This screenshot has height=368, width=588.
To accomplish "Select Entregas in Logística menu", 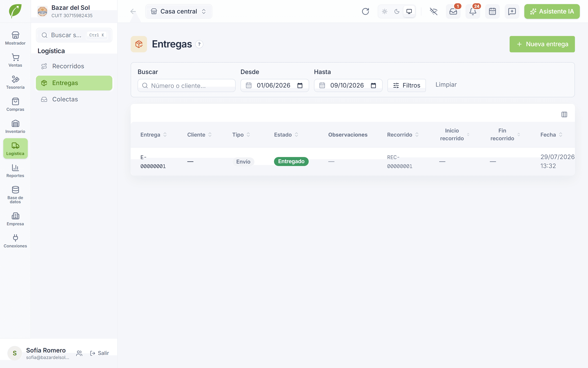I will (74, 83).
